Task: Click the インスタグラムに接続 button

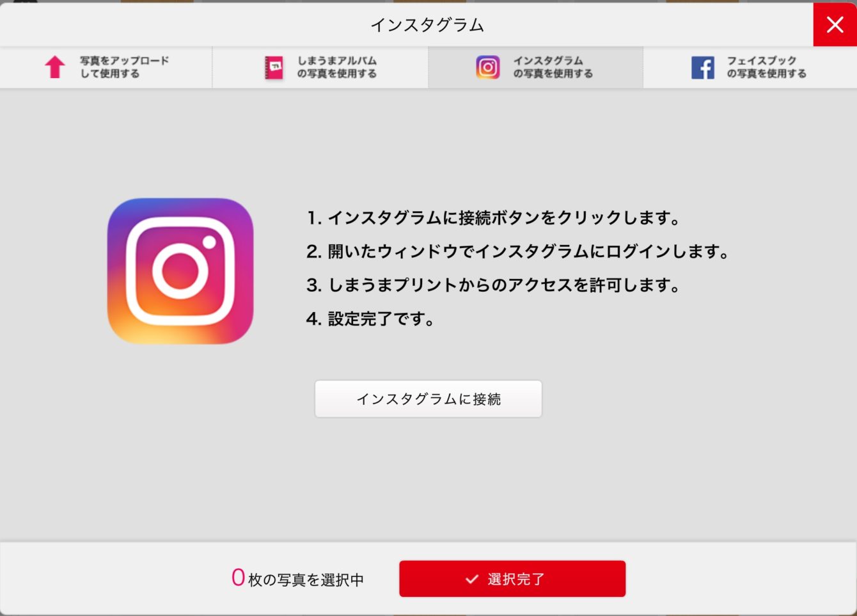Action: click(x=428, y=399)
